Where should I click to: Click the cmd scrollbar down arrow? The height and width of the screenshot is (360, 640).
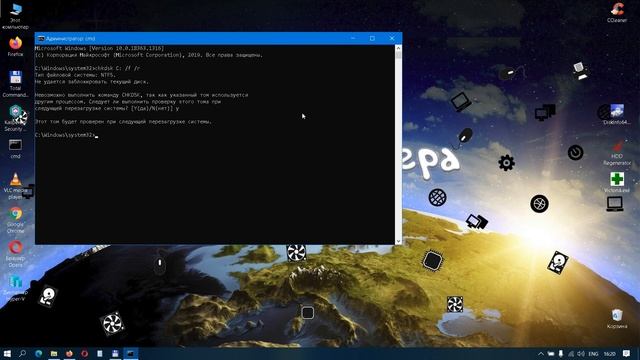coord(398,241)
